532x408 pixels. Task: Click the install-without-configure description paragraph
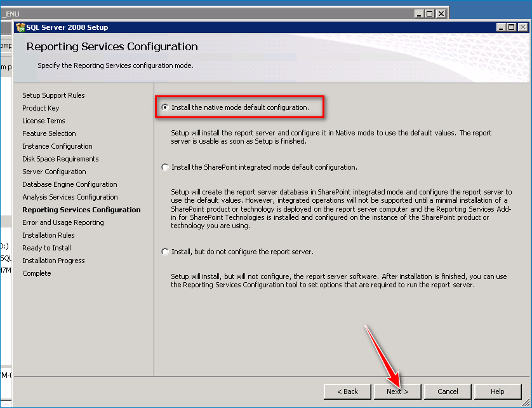click(339, 281)
